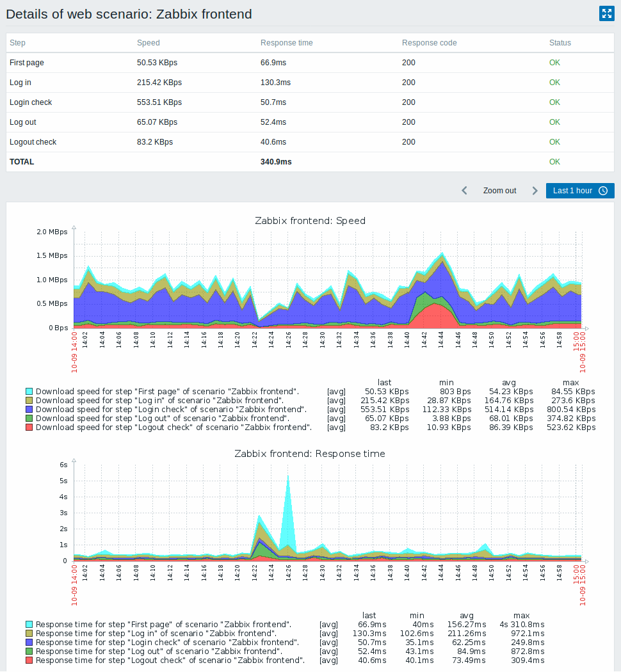Screen dimensions: 621x672
Task: Click the Zoom out button
Action: click(x=500, y=191)
